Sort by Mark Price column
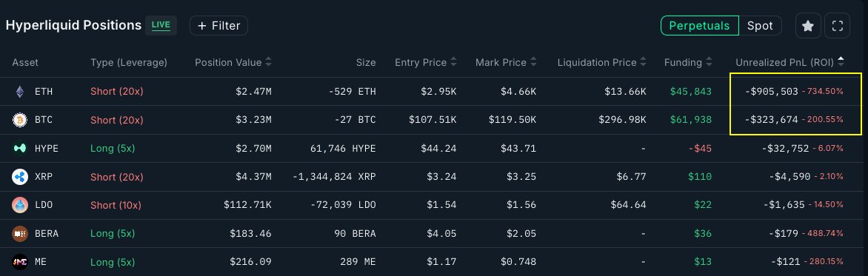This screenshot has height=276, width=868. 506,62
